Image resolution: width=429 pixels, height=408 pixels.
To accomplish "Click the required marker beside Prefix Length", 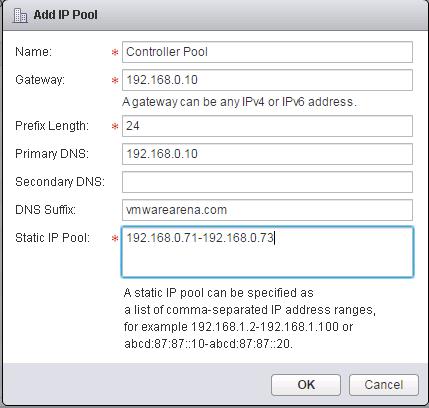I will tap(115, 127).
